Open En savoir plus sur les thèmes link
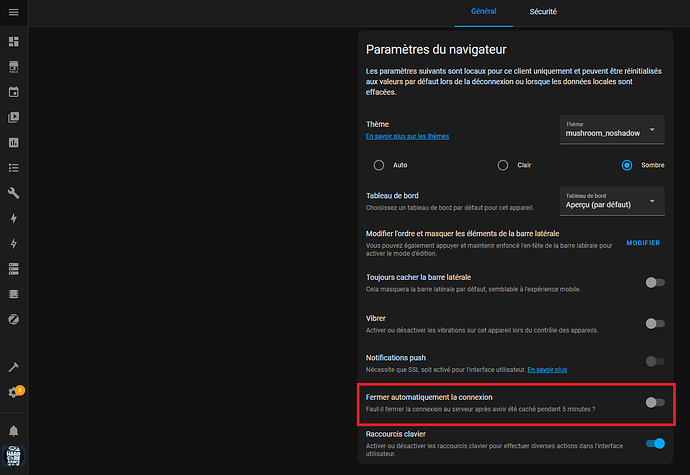The image size is (690, 475). (407, 136)
